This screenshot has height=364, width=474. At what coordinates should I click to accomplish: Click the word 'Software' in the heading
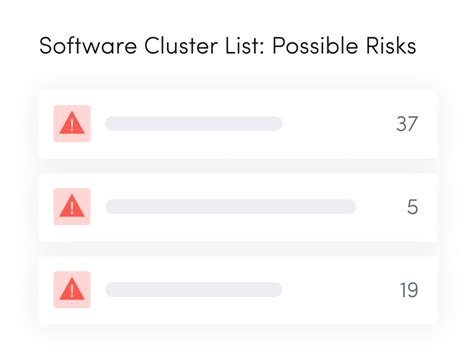[88, 46]
